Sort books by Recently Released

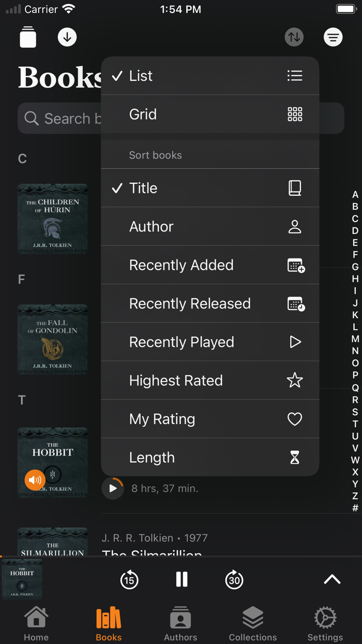pos(210,303)
